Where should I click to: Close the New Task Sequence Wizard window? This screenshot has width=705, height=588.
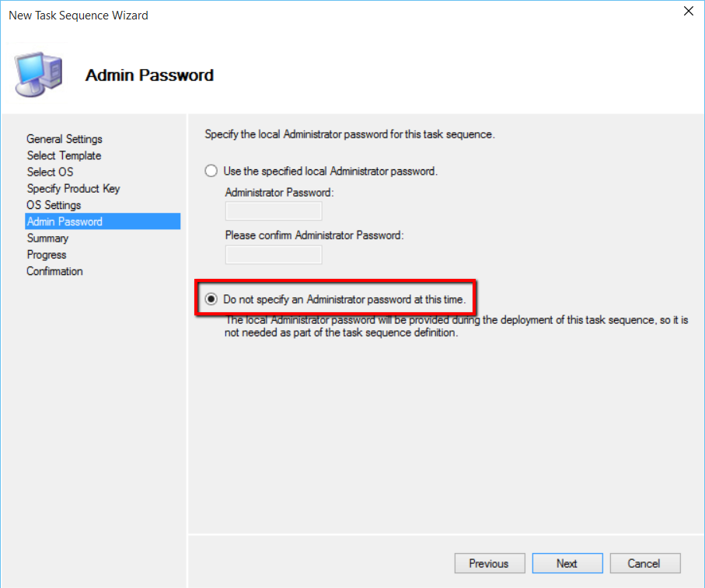click(688, 12)
